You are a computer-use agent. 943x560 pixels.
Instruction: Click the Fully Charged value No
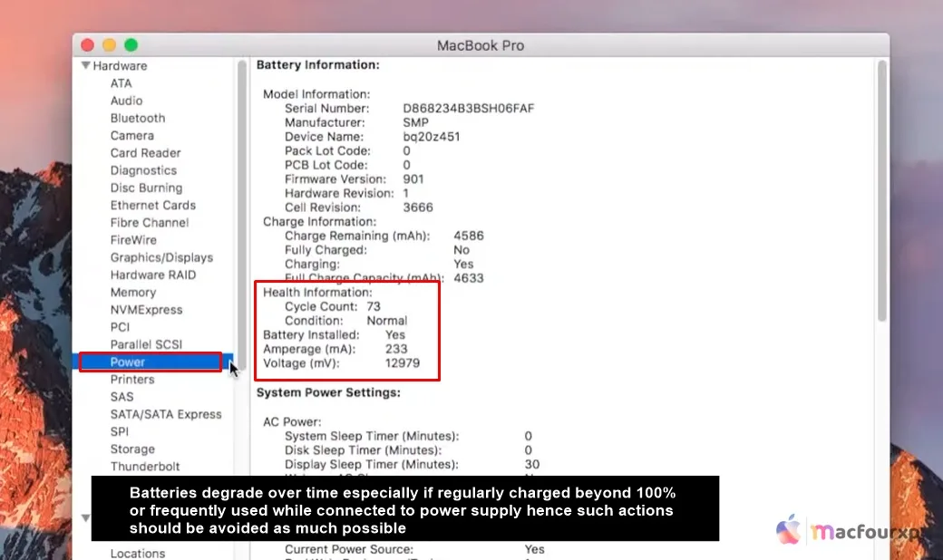[x=462, y=250]
